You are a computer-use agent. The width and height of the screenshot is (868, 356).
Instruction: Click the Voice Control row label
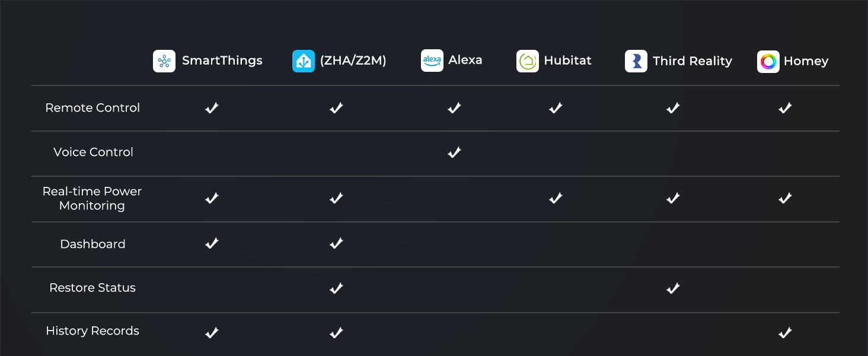pos(93,152)
